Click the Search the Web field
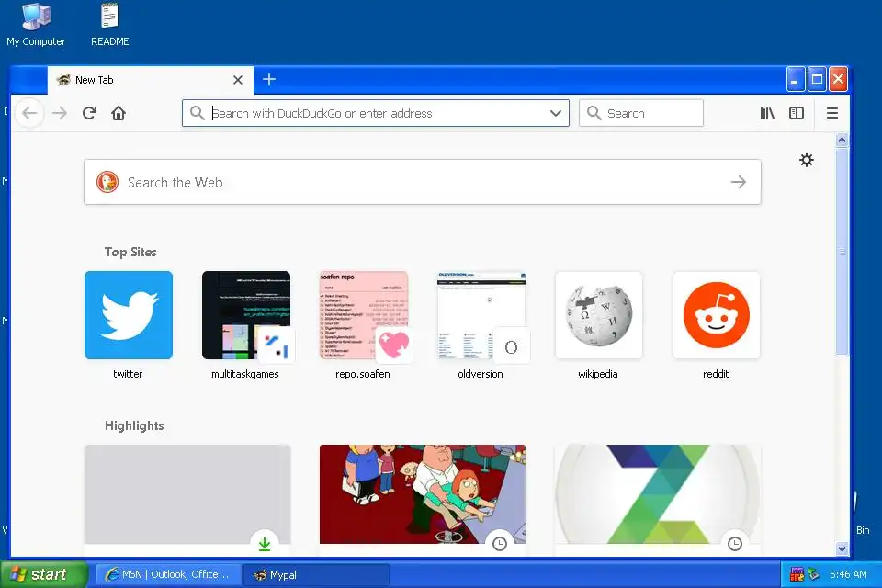The image size is (882, 588). pyautogui.click(x=423, y=182)
